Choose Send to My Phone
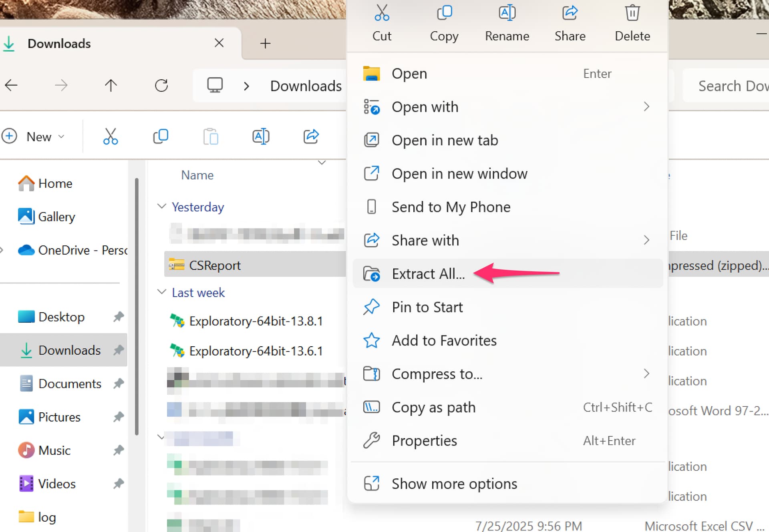The height and width of the screenshot is (532, 769). 507,207
